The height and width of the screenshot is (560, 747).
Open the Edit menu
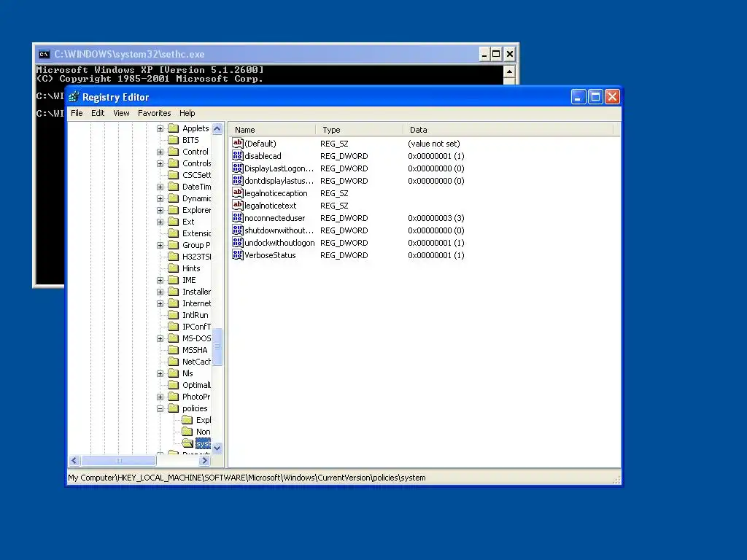[98, 113]
